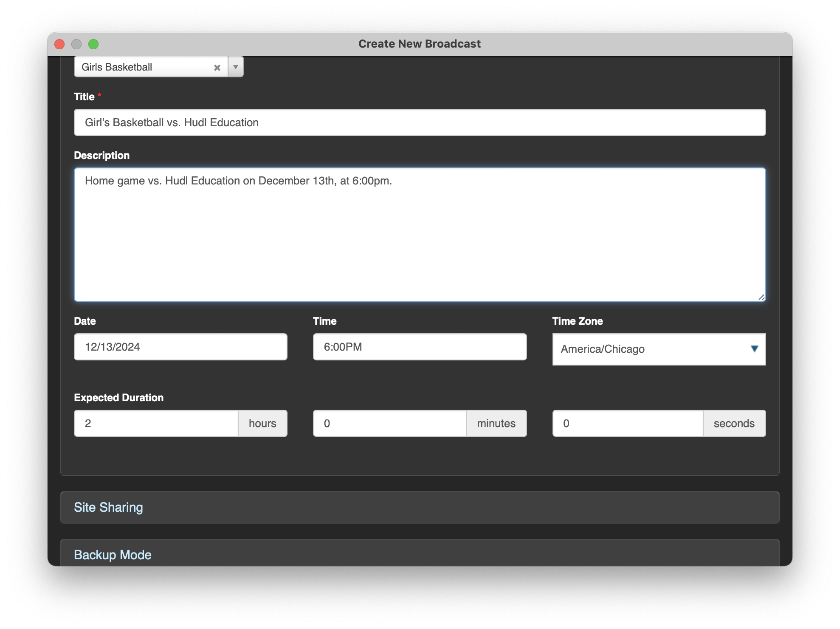Open the Time Zone dropdown arrow

pos(754,349)
